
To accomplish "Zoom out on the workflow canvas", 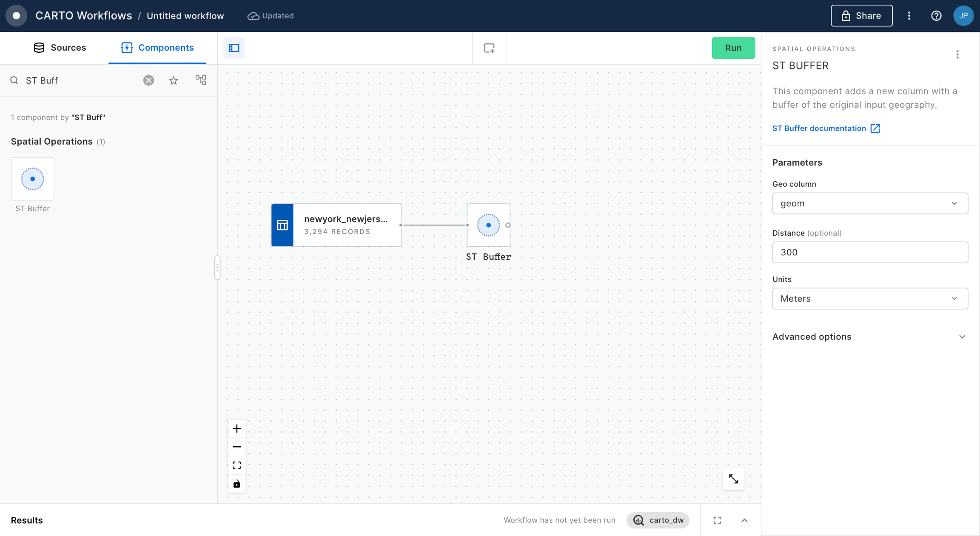I will (x=237, y=447).
